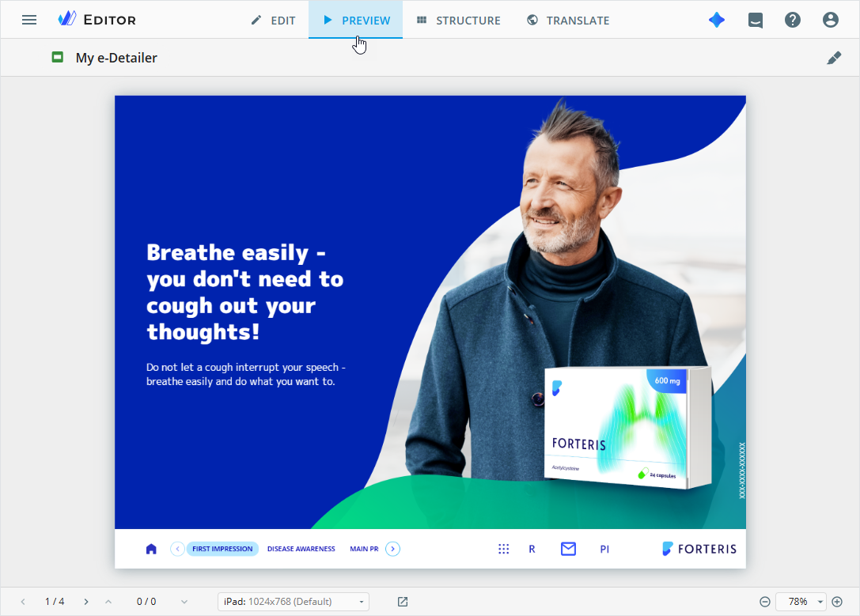Click the pencil rename icon beside title
860x616 pixels.
[834, 58]
